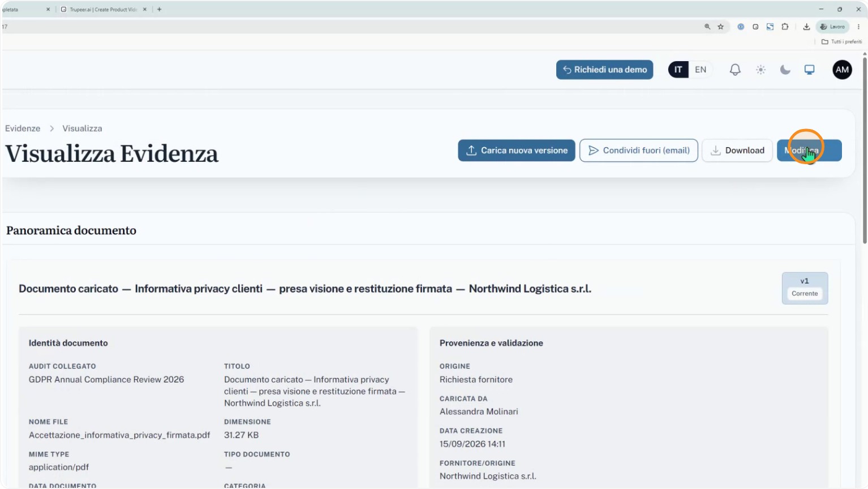
Task: Click the Visualizza Evidenza page heading
Action: coord(111,154)
